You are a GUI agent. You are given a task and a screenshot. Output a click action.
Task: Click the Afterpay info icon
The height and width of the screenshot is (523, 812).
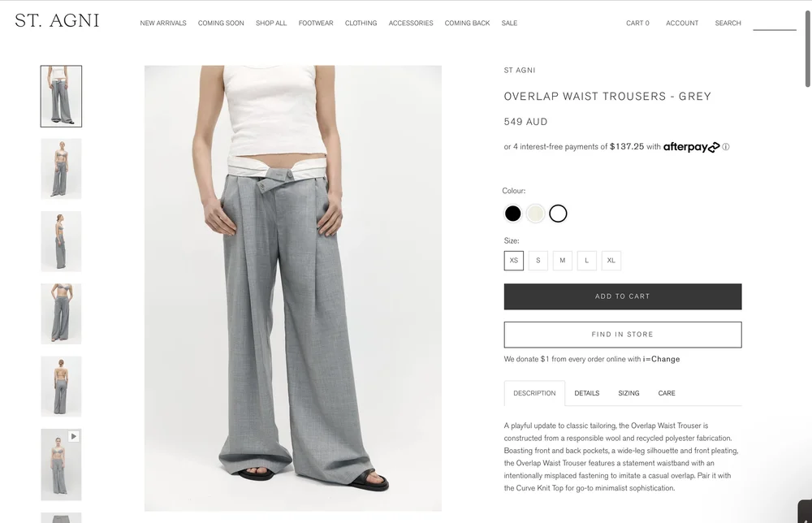click(726, 147)
